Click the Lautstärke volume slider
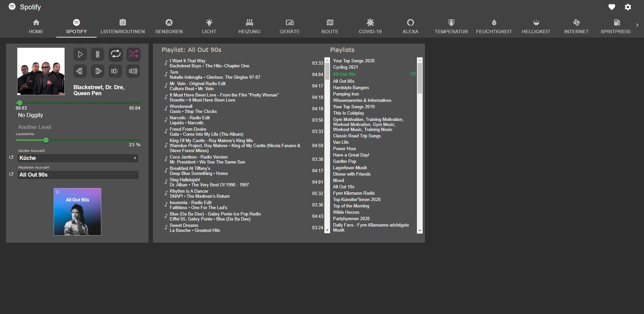 pos(78,140)
